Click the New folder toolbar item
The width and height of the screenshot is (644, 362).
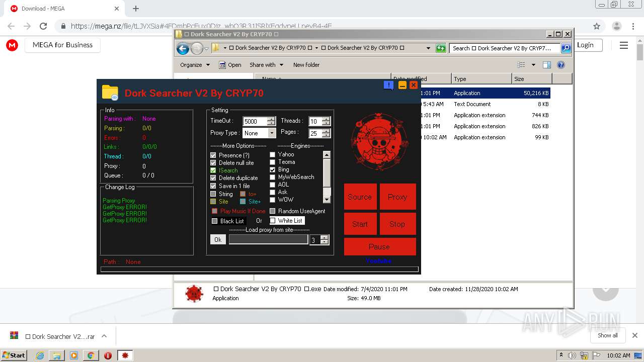[x=306, y=65]
